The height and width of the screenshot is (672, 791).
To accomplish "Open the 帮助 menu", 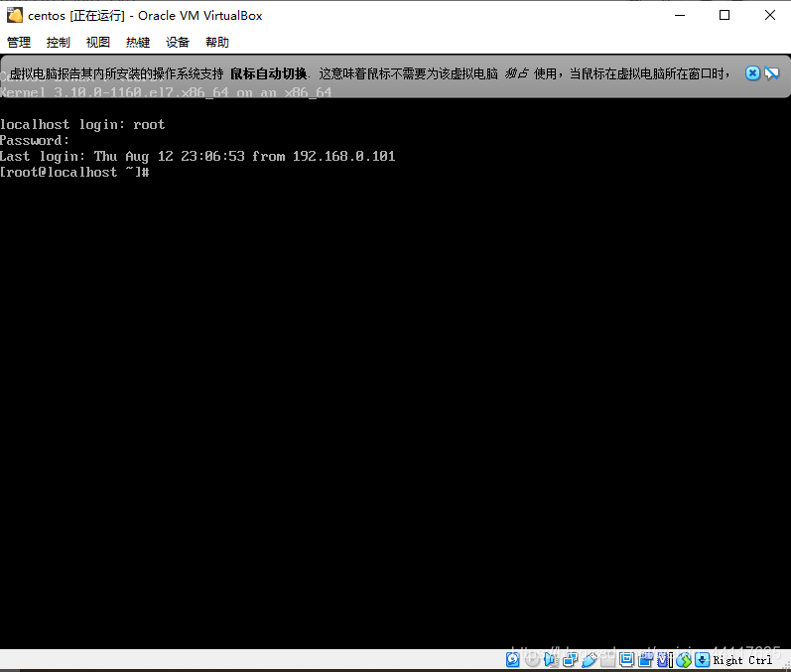I will coord(217,43).
